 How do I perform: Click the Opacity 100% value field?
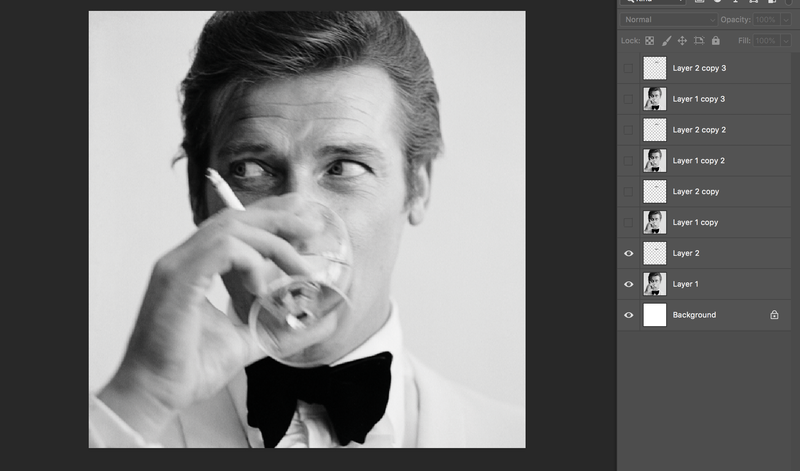pos(767,19)
